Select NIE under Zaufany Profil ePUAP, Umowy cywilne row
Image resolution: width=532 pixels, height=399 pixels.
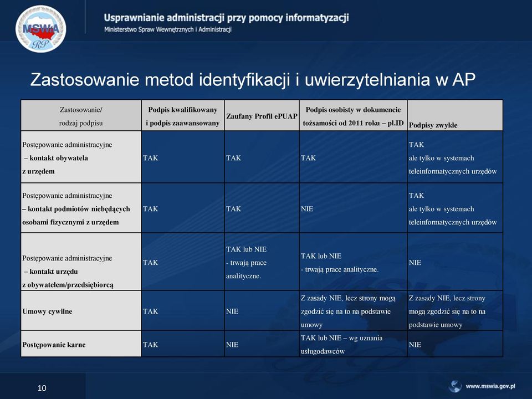tap(232, 311)
